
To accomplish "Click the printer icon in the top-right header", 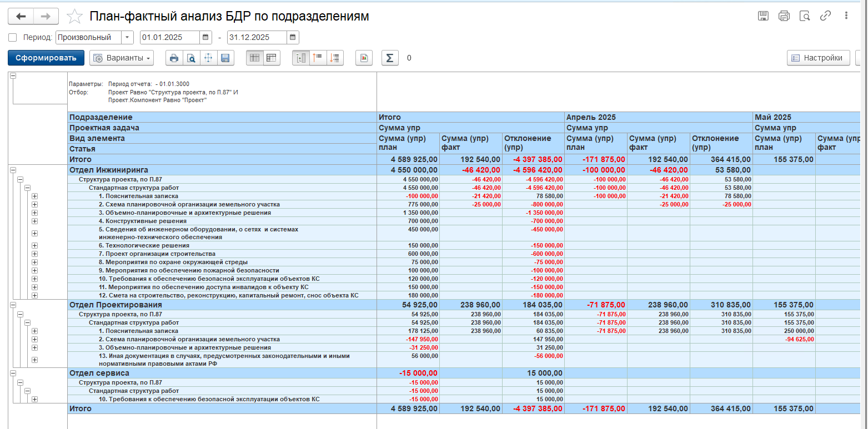I will pos(784,16).
